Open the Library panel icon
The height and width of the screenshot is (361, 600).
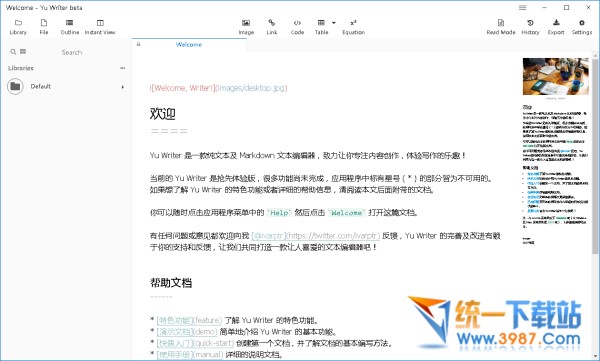point(18,23)
